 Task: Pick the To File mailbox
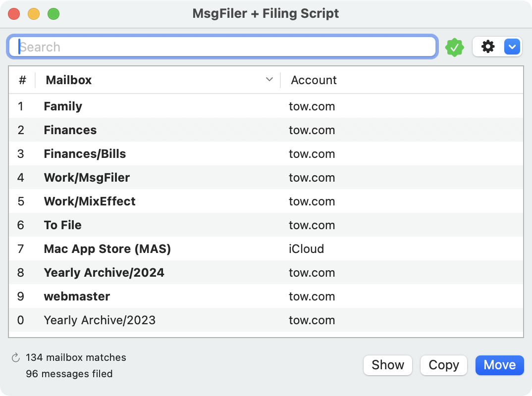(62, 225)
